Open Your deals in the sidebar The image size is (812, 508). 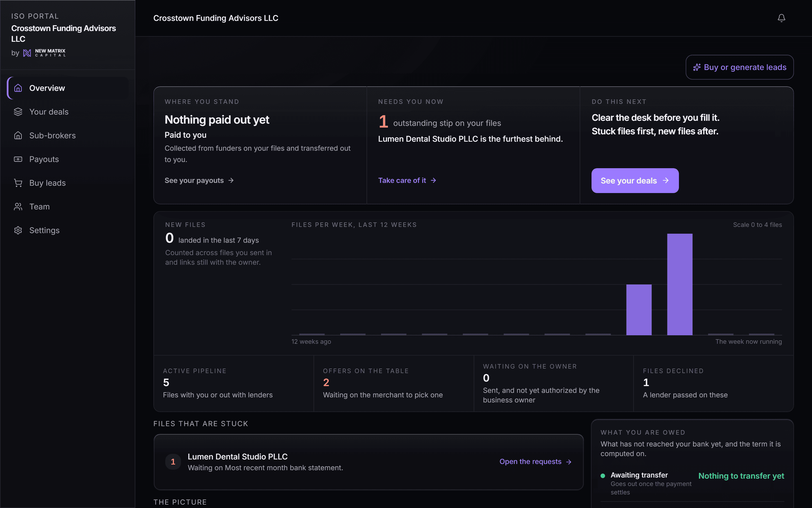click(68, 112)
